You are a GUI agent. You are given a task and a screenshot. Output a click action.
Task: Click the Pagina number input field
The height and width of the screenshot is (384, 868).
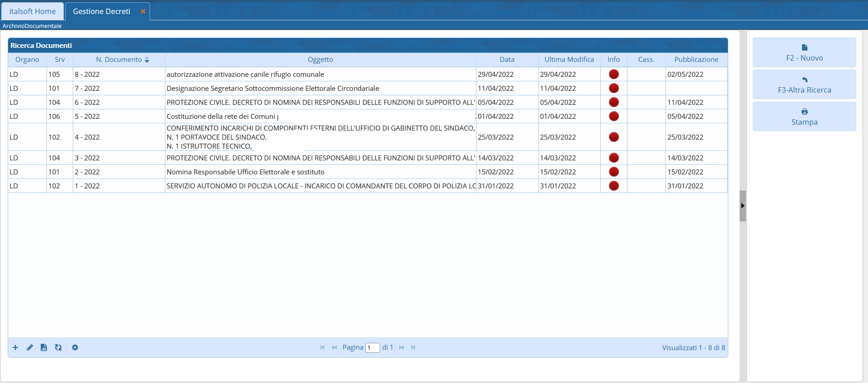click(x=373, y=348)
